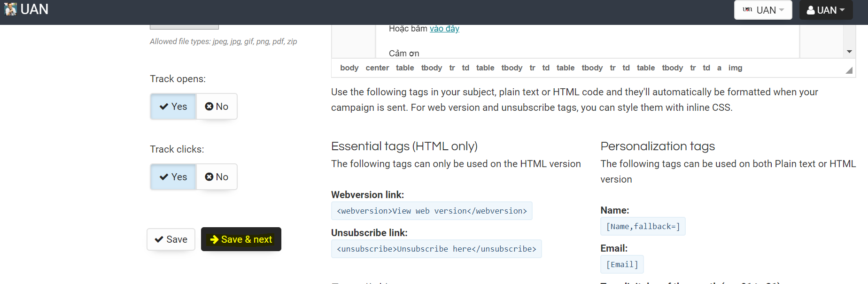
Task: Click the Name fallback tag snippet
Action: click(643, 227)
